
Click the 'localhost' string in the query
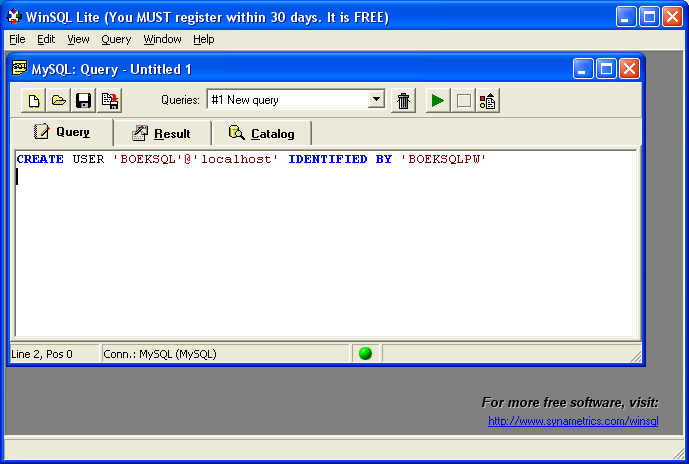[x=236, y=159]
